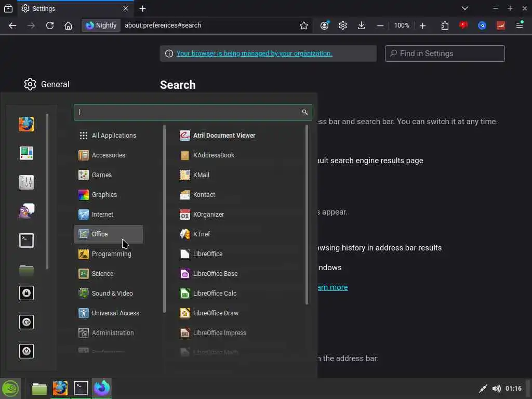Open the system settings mixer icon in favorites
This screenshot has width=532, height=399.
coord(26,182)
